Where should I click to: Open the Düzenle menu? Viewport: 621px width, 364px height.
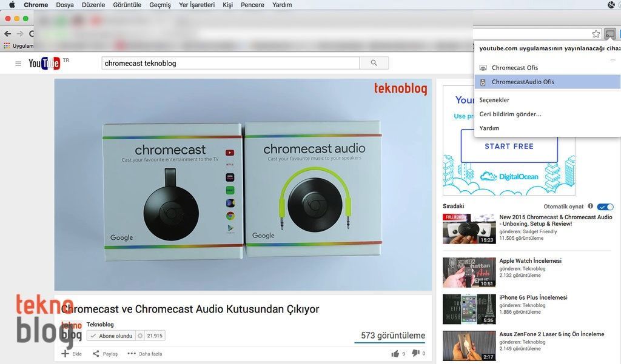(93, 5)
